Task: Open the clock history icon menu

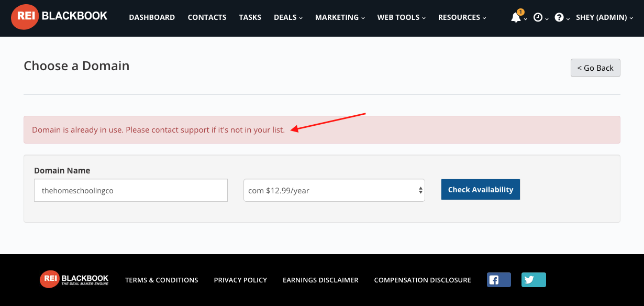Action: point(538,18)
